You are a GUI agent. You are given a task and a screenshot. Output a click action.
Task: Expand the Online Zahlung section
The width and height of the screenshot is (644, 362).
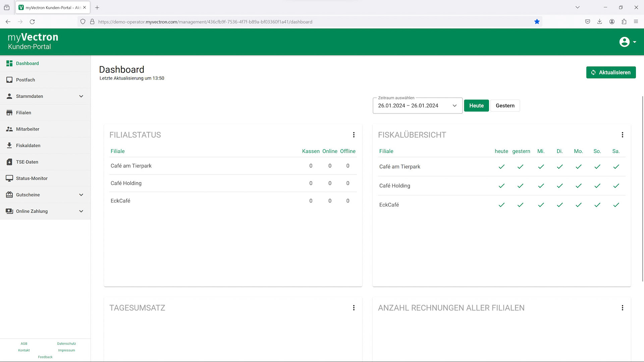pyautogui.click(x=81, y=211)
